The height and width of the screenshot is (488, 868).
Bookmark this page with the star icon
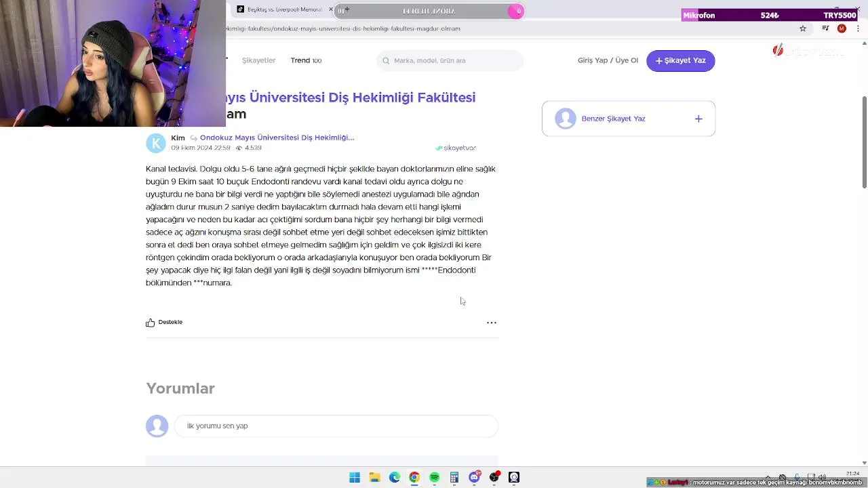click(x=803, y=28)
